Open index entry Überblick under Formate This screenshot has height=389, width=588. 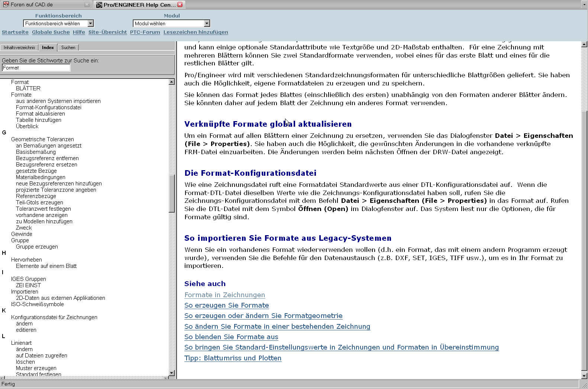(27, 126)
